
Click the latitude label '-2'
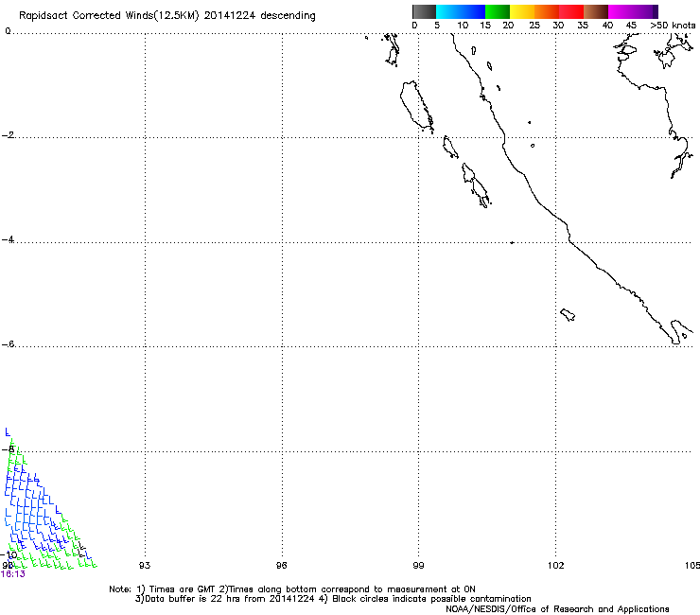[8, 135]
